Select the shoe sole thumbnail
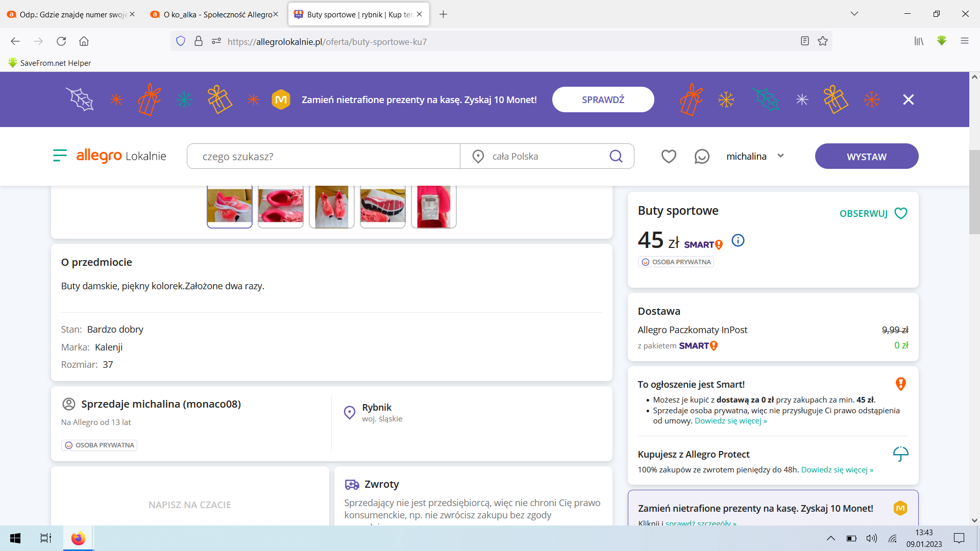980x551 pixels. coord(383,206)
